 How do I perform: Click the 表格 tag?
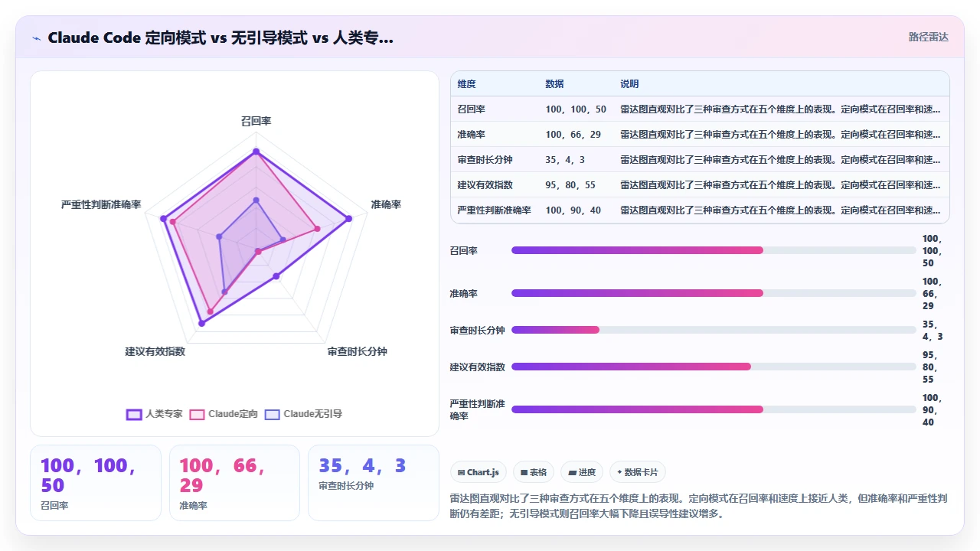534,472
